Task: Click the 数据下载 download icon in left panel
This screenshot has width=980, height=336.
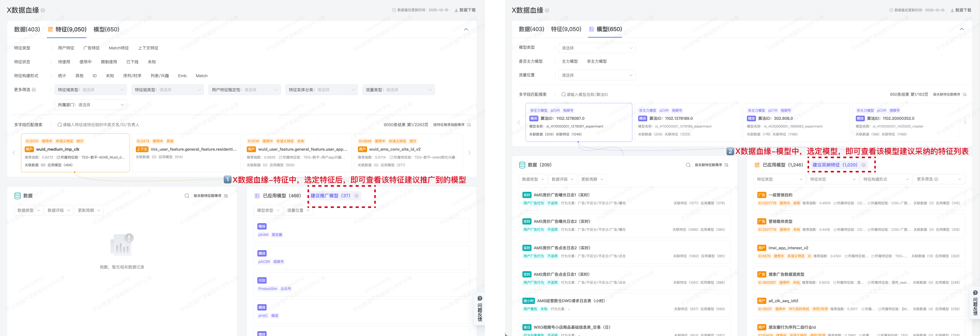Action: point(456,10)
